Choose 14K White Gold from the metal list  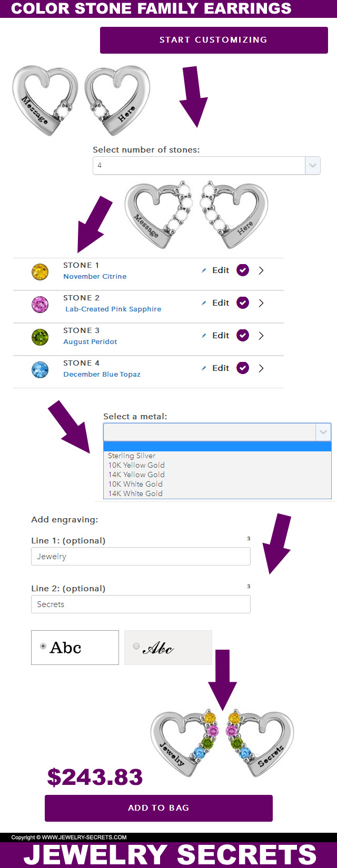(135, 493)
